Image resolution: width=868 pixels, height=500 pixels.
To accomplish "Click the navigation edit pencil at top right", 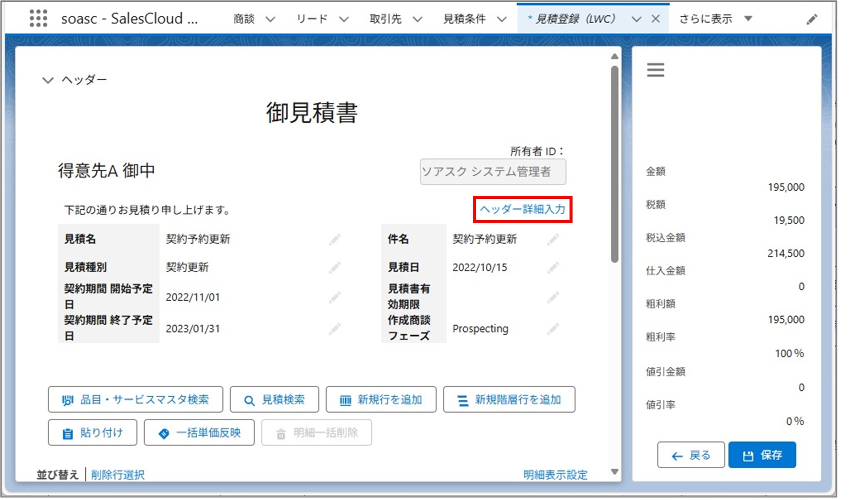I will pyautogui.click(x=812, y=18).
